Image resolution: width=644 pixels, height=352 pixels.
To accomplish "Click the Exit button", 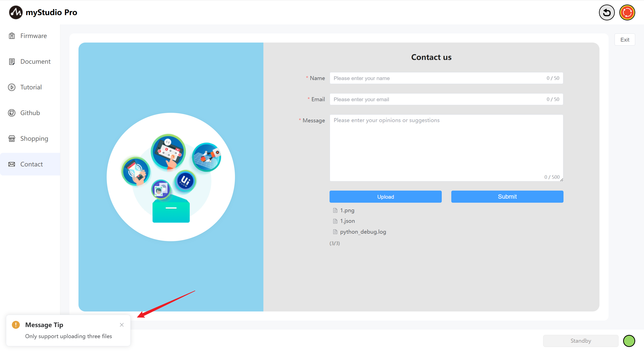I will [x=625, y=40].
